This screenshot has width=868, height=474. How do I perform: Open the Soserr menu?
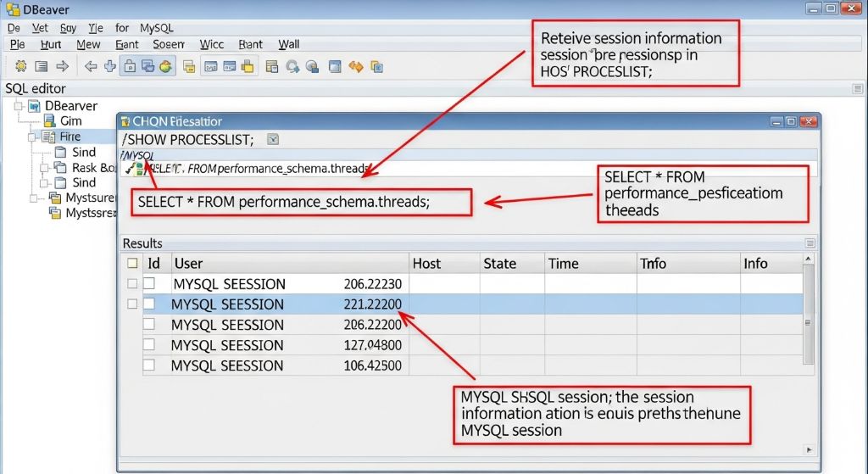click(169, 44)
